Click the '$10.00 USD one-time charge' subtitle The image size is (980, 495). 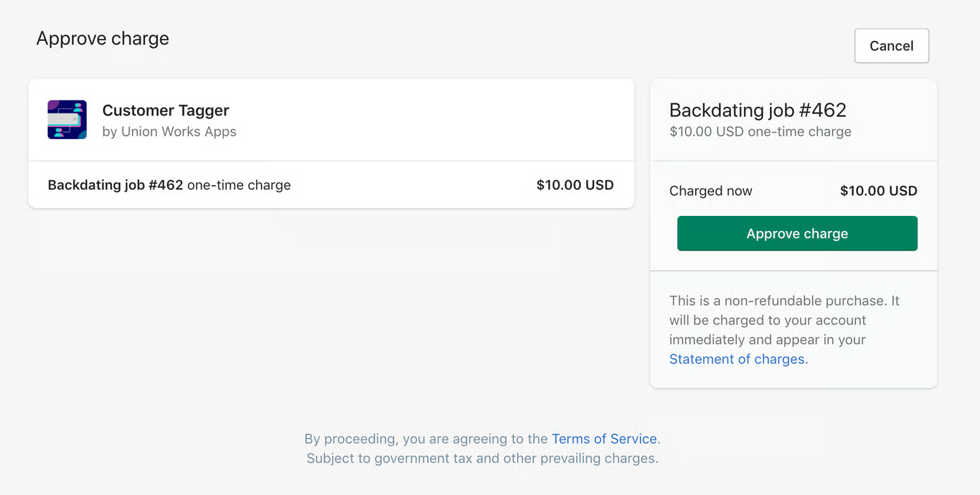click(x=760, y=132)
